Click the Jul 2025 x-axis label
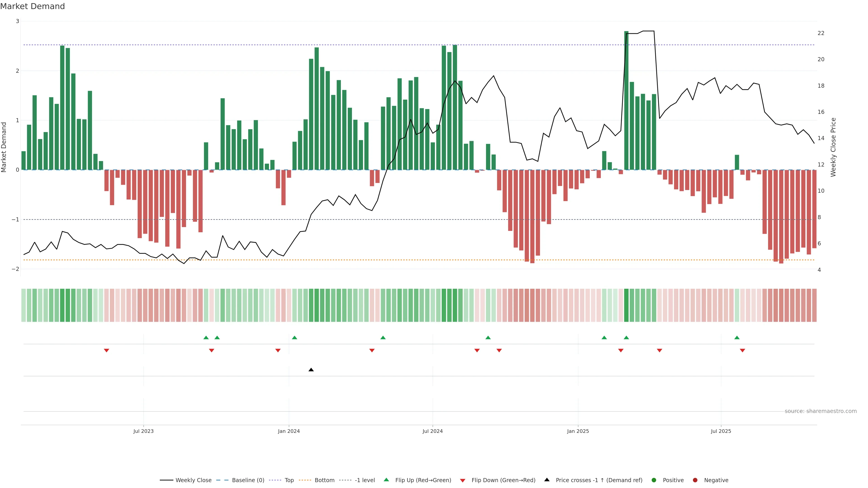The width and height of the screenshot is (868, 488). [x=721, y=431]
